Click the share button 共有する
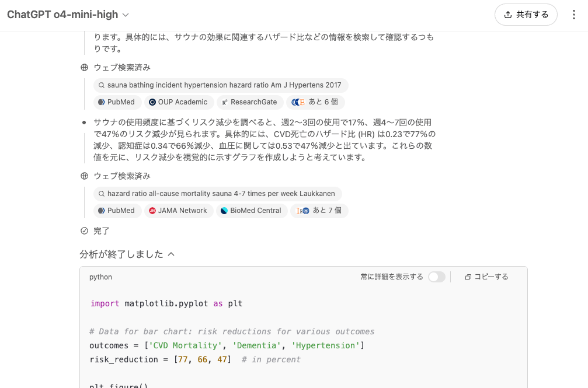The image size is (588, 388). [x=526, y=15]
